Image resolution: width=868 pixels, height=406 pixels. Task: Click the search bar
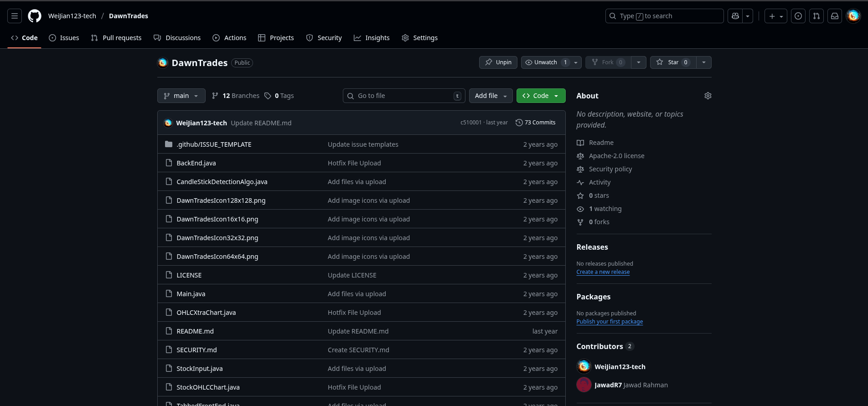(x=664, y=16)
